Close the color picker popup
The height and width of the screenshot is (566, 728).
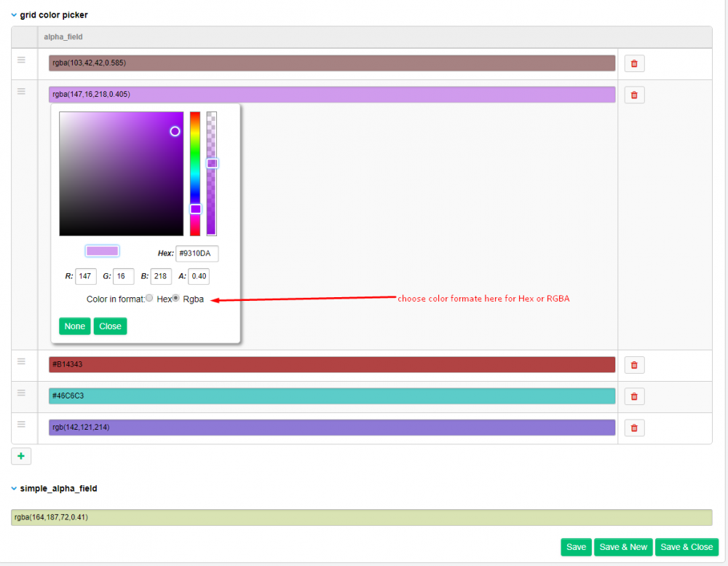pyautogui.click(x=110, y=326)
